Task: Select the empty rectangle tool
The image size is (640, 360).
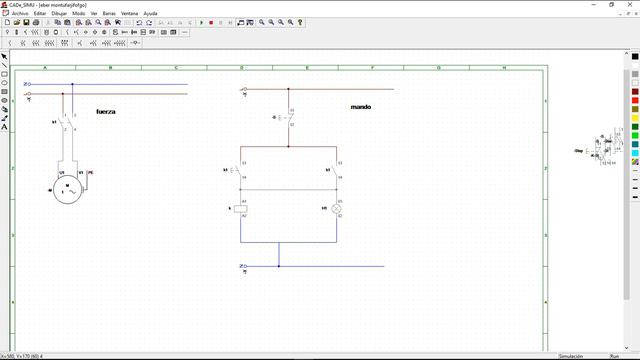Action: click(4, 74)
